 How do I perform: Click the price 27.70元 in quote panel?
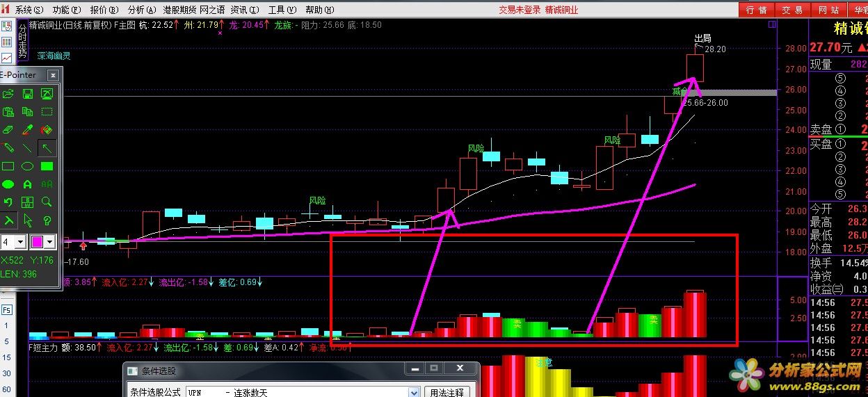[x=831, y=47]
